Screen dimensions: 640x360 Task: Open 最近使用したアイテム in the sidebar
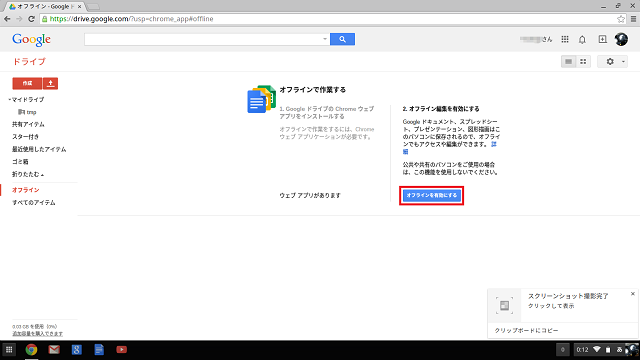39,149
